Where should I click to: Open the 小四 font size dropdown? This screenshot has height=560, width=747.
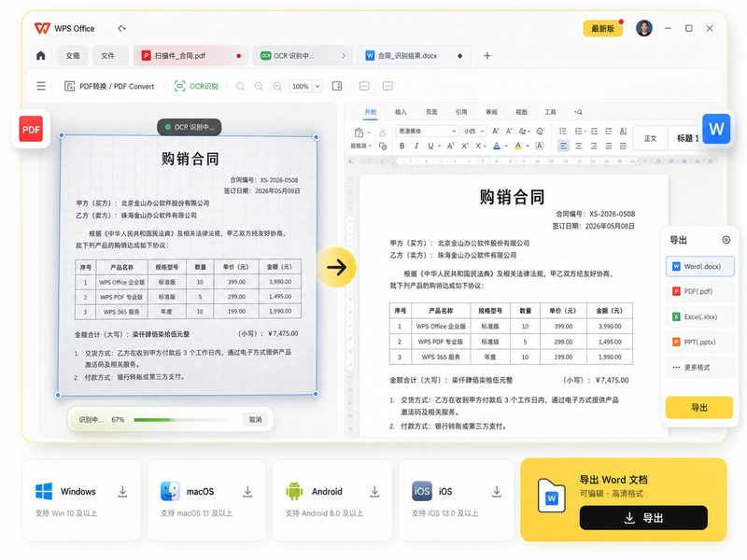point(474,131)
